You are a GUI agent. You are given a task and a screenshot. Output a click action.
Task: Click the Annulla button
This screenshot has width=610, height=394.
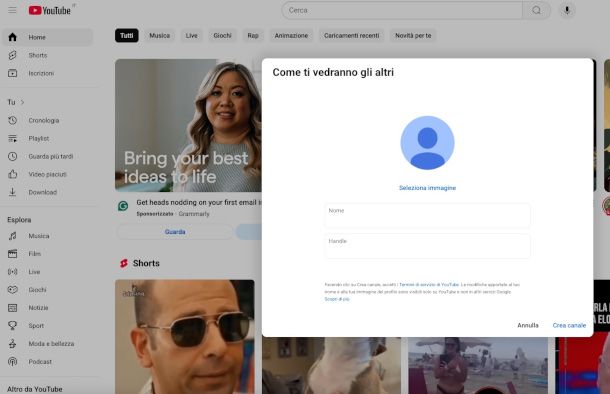click(528, 325)
